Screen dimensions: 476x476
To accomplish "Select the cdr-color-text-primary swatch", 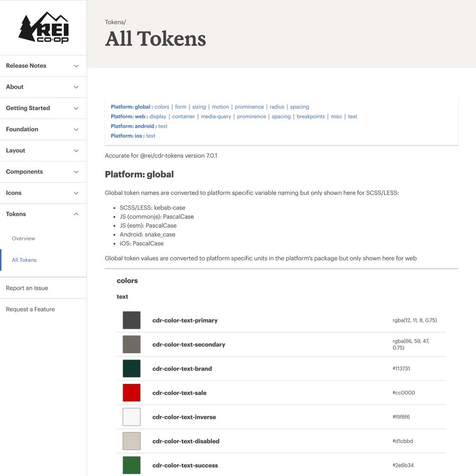I will click(131, 320).
